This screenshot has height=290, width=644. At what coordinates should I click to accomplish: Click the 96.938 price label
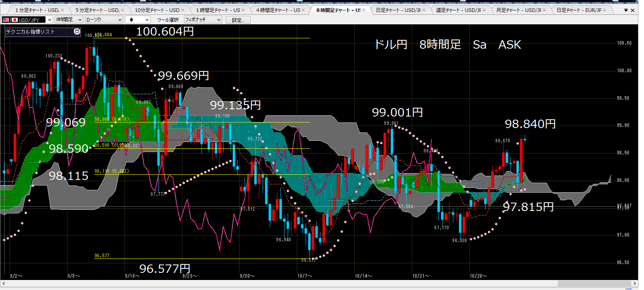point(460,241)
